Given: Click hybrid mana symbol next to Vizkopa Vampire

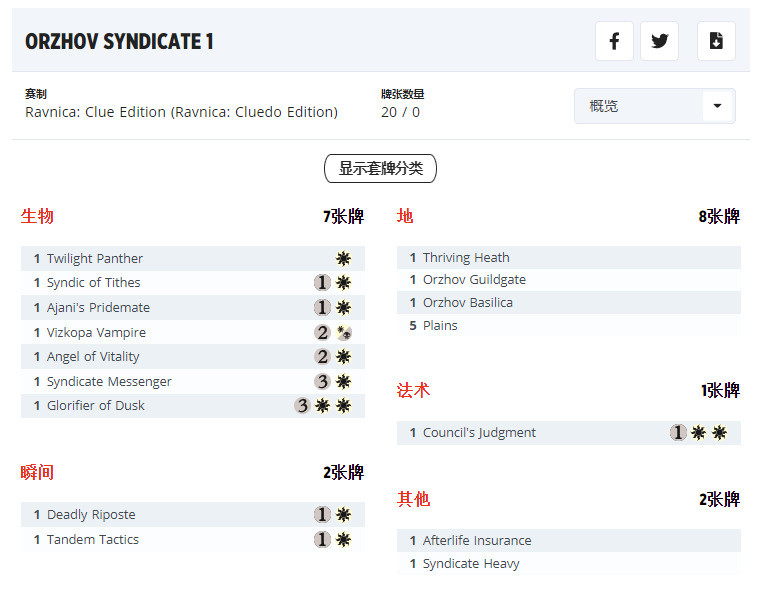Looking at the screenshot, I should [x=343, y=333].
